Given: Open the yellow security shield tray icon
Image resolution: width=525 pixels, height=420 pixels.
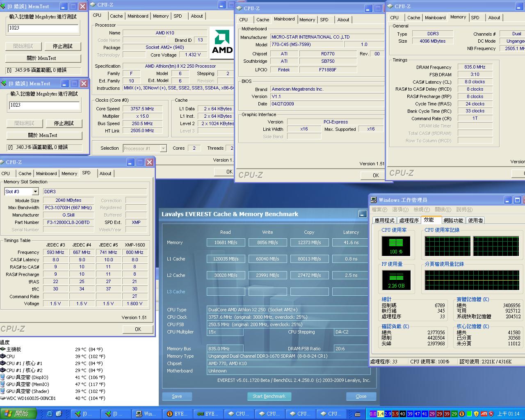Looking at the screenshot, I should click(x=476, y=414).
